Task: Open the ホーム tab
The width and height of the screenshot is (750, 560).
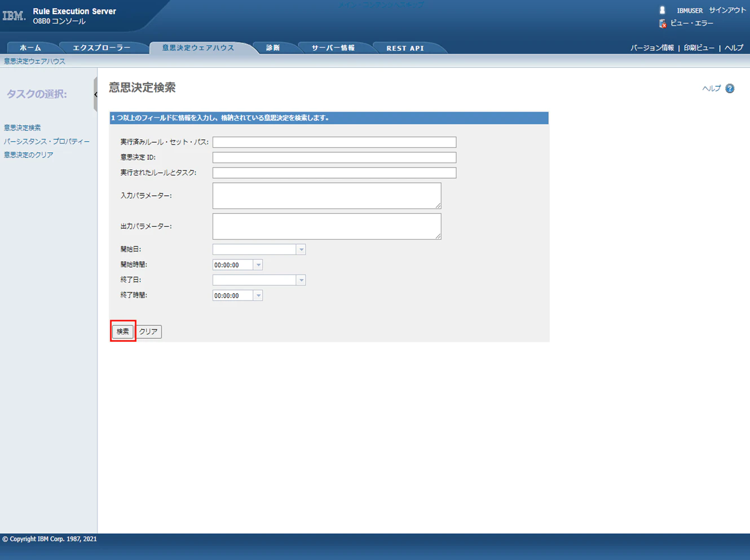Action: pos(30,48)
